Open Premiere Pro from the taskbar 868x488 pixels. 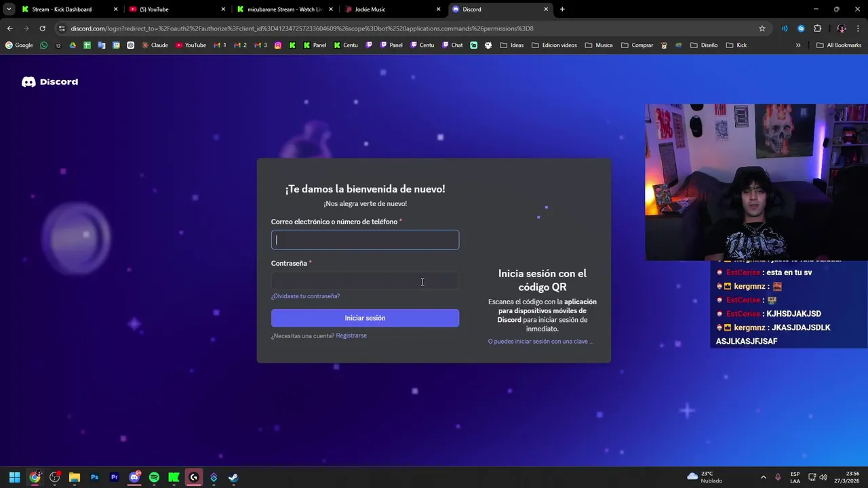[x=114, y=477]
